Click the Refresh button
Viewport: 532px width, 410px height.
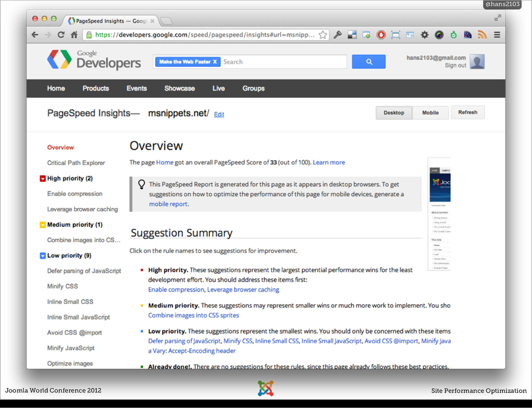pyautogui.click(x=467, y=112)
